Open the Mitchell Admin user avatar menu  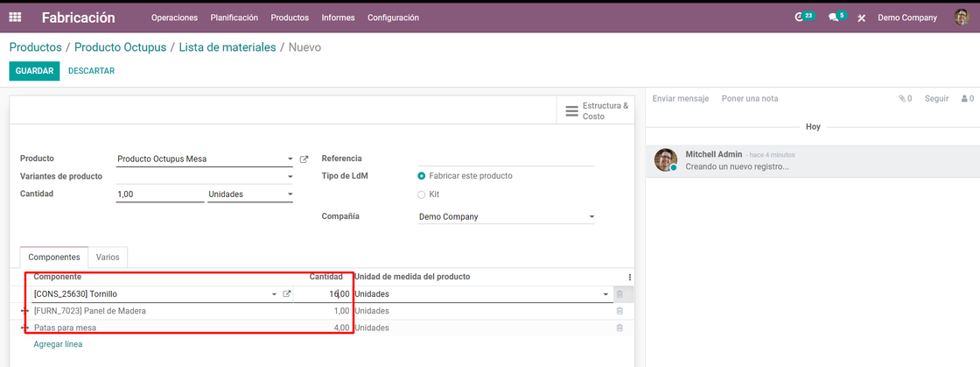tap(962, 18)
